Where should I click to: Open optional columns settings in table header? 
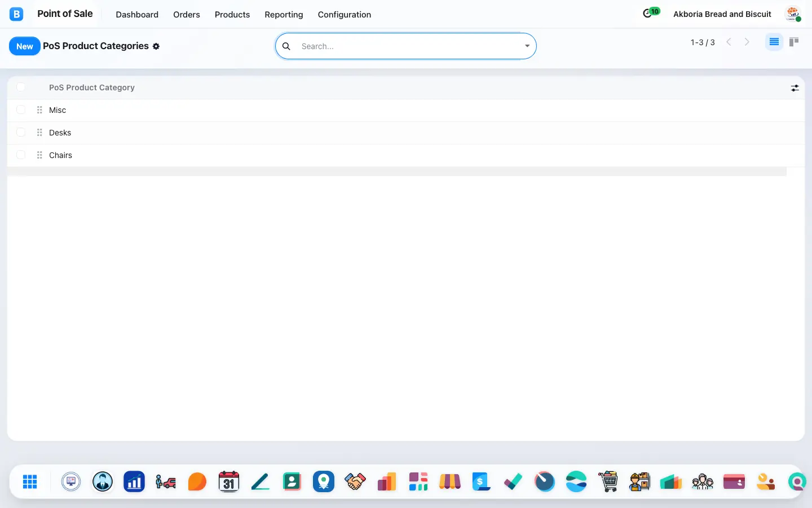(795, 88)
